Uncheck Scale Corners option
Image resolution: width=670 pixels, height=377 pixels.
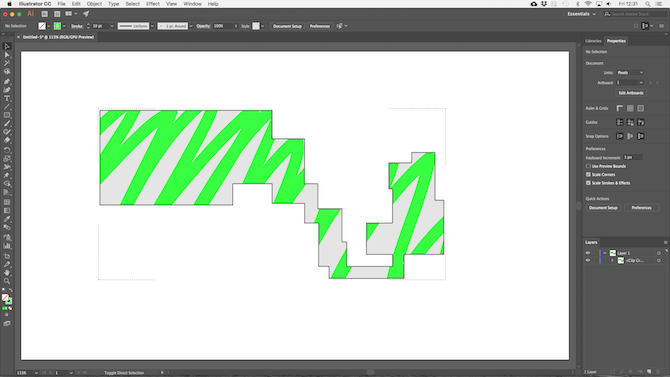pos(588,174)
